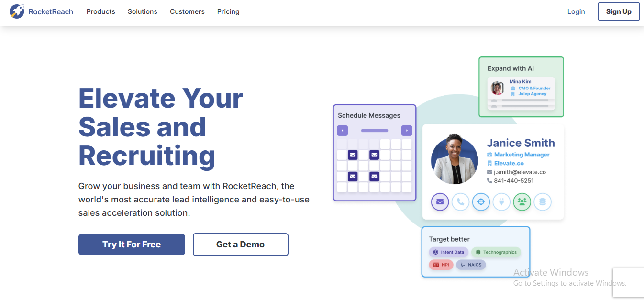This screenshot has height=301, width=644.
Task: Click the Elevate Your Sales and Recruiting headline
Action: 161,127
